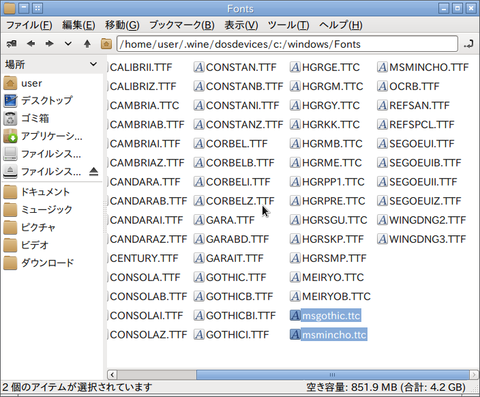The image size is (480, 397).
Task: Go to parent folder up arrow
Action: pos(87,44)
